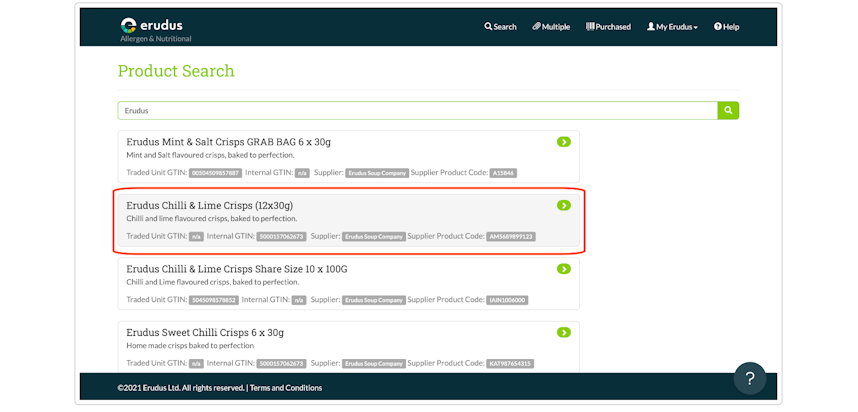
Task: Click Internal GTIN number in Chilli & Lime (12x30g) row
Action: (x=281, y=237)
